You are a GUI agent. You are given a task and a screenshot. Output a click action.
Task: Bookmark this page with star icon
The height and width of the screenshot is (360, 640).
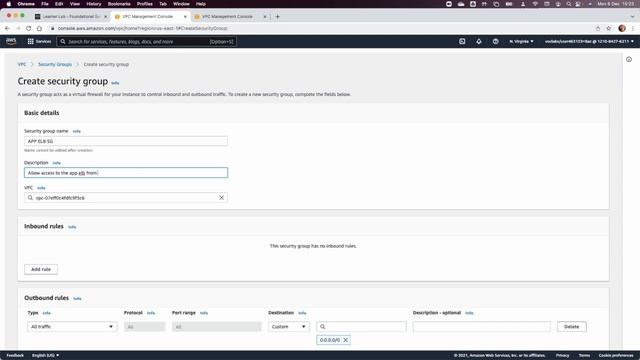pos(609,28)
